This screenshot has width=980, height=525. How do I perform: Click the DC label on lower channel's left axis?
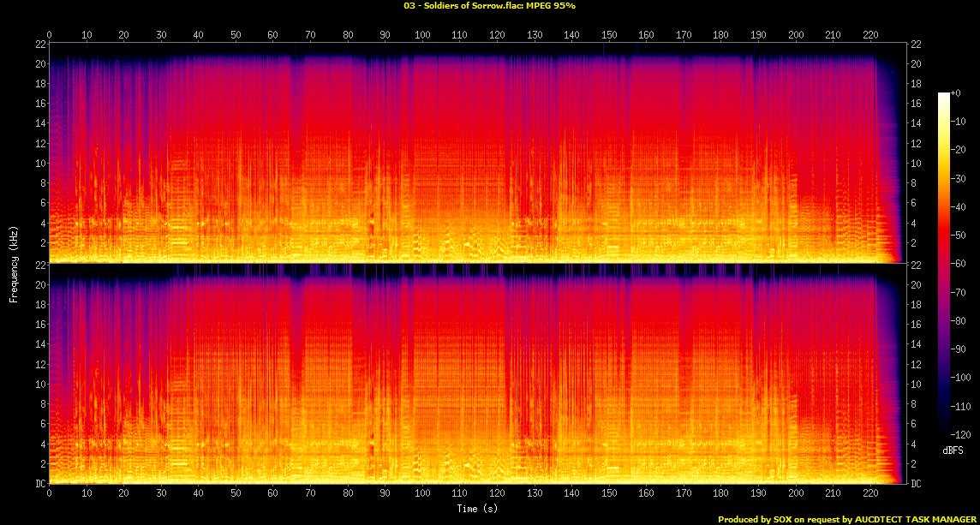click(x=38, y=484)
